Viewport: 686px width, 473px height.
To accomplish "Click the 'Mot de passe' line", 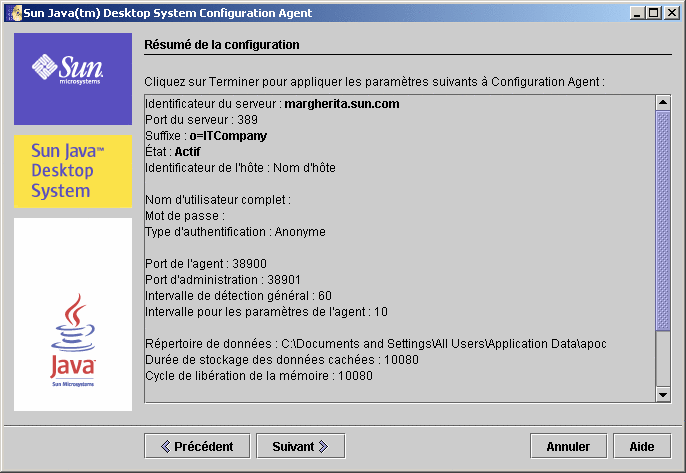I will 185,216.
